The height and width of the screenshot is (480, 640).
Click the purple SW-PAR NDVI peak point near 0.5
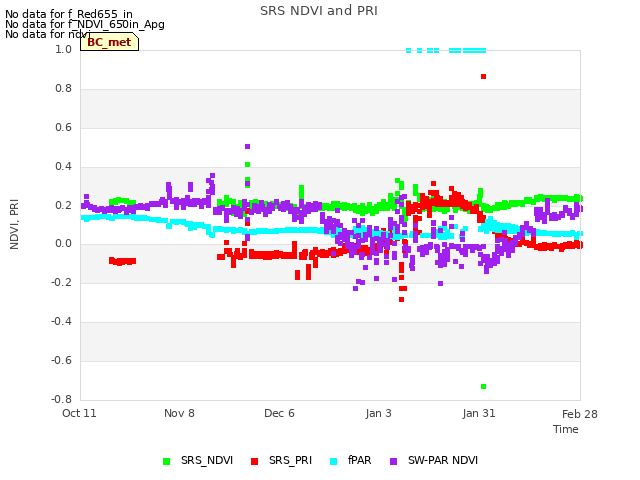[x=247, y=147]
